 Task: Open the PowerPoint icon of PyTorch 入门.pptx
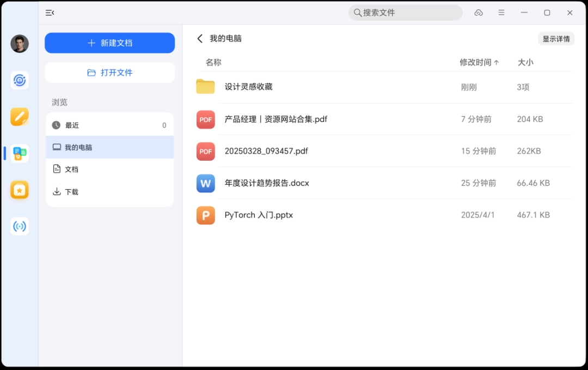[205, 215]
